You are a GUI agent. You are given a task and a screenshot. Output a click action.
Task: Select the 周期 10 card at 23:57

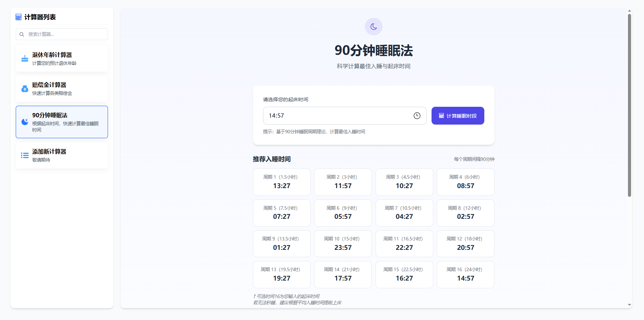[343, 244]
